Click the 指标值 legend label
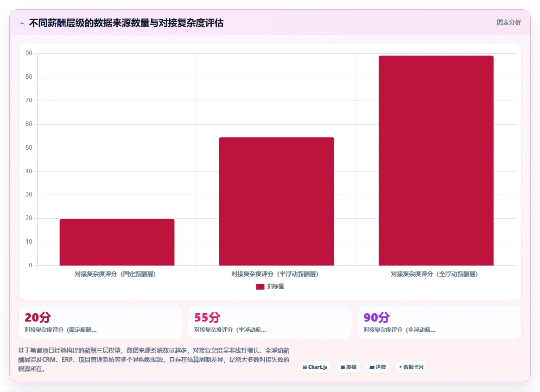Viewport: 540px width, 392px height. [x=275, y=286]
